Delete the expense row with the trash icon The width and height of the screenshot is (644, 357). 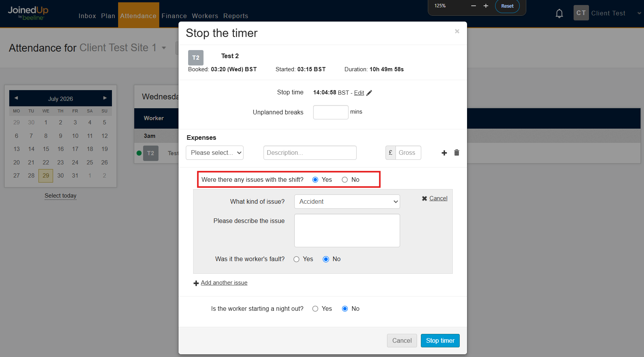point(457,153)
